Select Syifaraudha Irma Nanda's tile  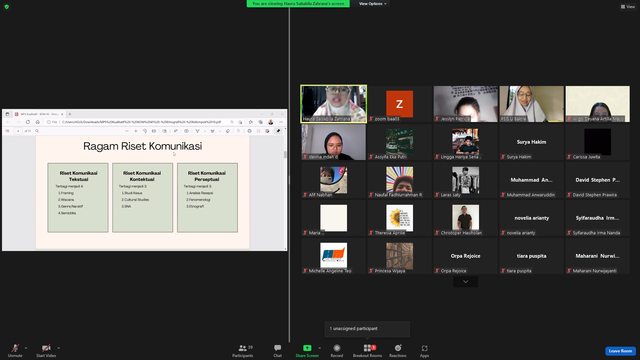click(598, 218)
